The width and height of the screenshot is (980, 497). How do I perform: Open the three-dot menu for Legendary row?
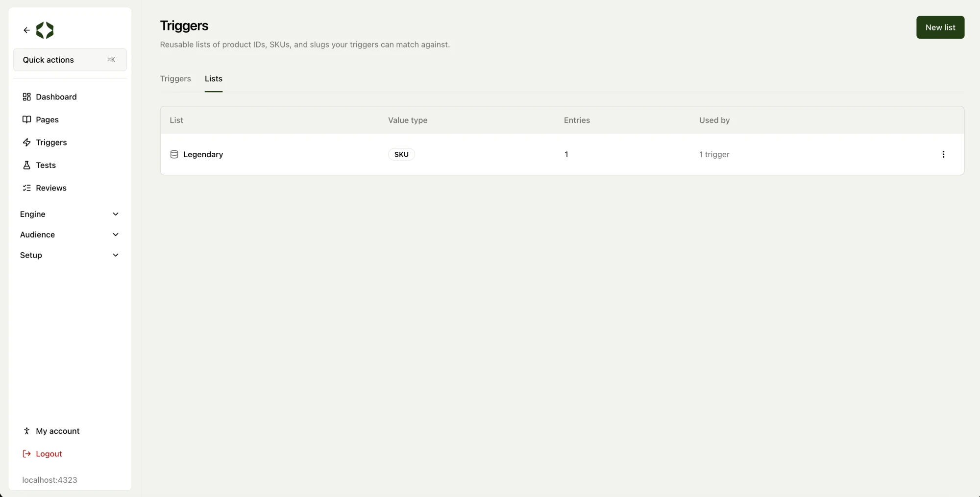point(943,154)
